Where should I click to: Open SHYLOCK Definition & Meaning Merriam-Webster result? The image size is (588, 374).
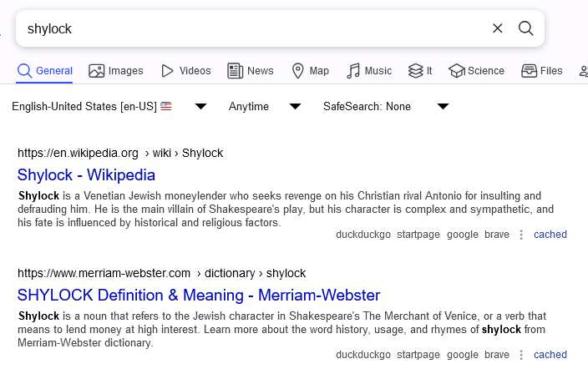click(199, 296)
